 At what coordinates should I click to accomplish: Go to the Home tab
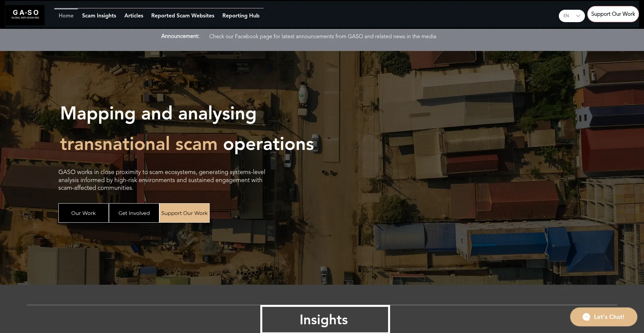click(x=66, y=15)
